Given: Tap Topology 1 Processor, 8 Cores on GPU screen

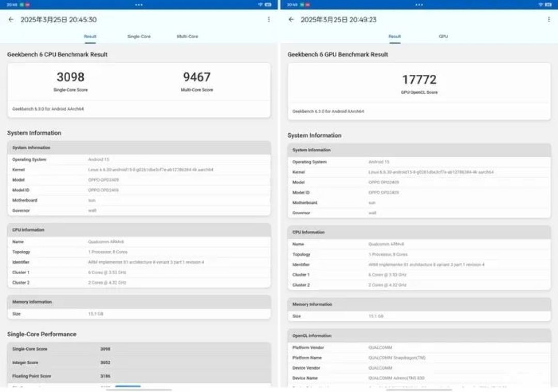Looking at the screenshot, I should point(388,254).
